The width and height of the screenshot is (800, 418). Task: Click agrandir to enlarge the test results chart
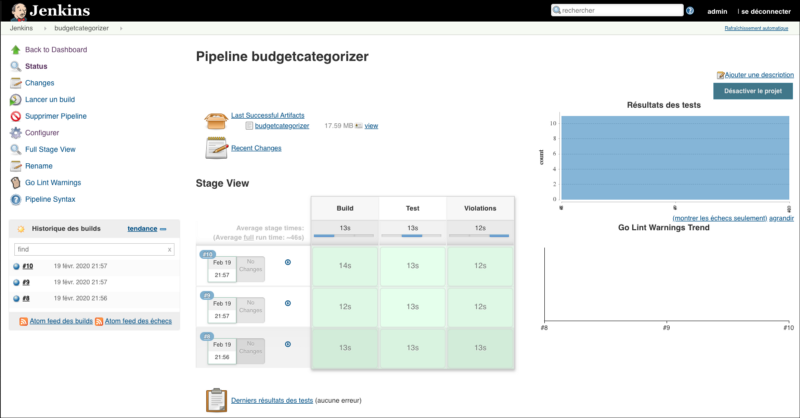(x=781, y=217)
